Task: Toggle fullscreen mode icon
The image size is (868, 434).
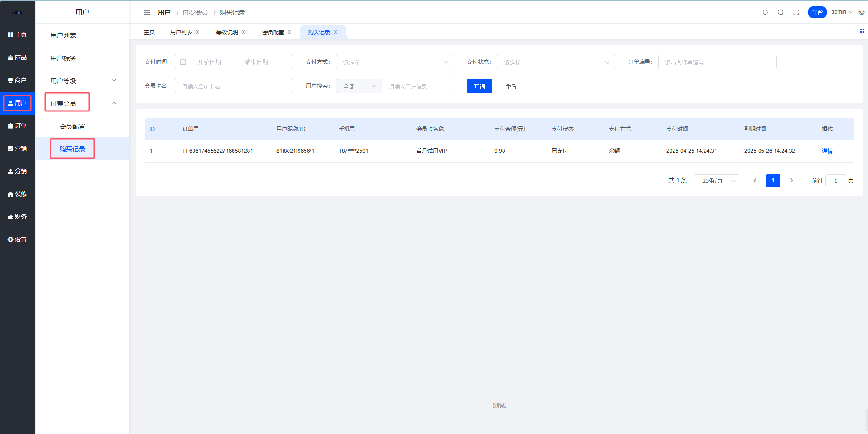Action: [x=796, y=12]
